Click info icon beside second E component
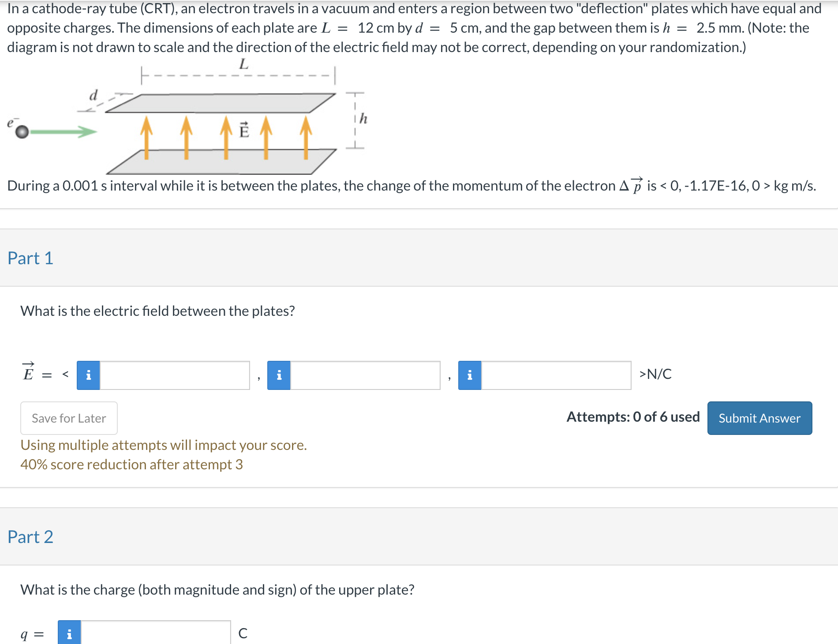838x644 pixels. pyautogui.click(x=279, y=375)
